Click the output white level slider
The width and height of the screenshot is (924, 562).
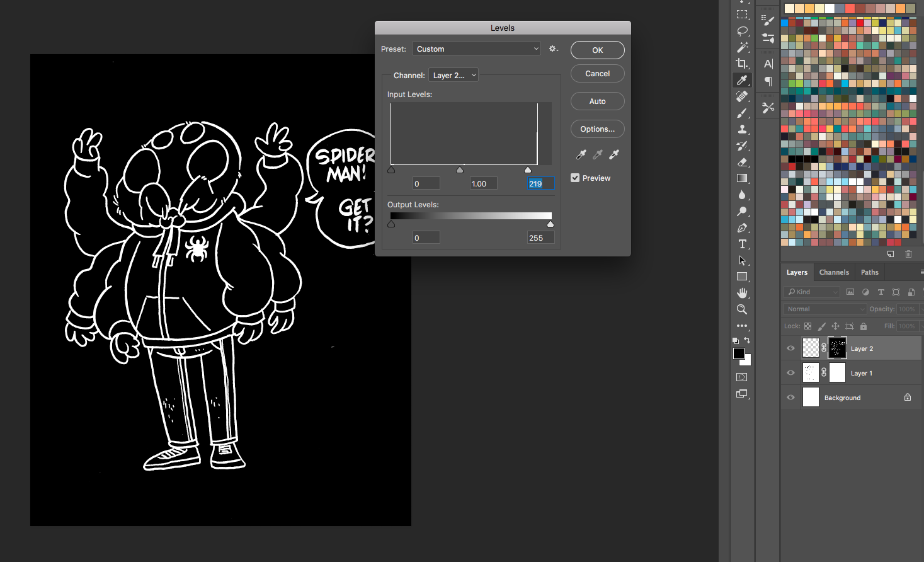(x=550, y=224)
